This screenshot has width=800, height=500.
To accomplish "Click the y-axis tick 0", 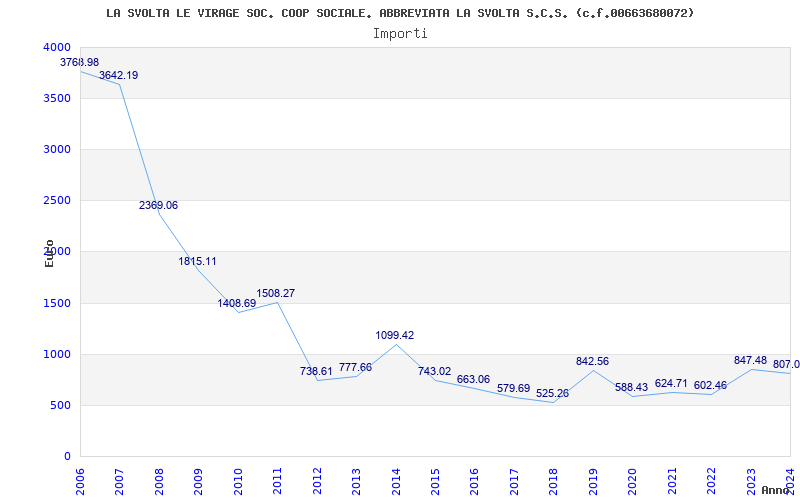I will pos(67,457).
